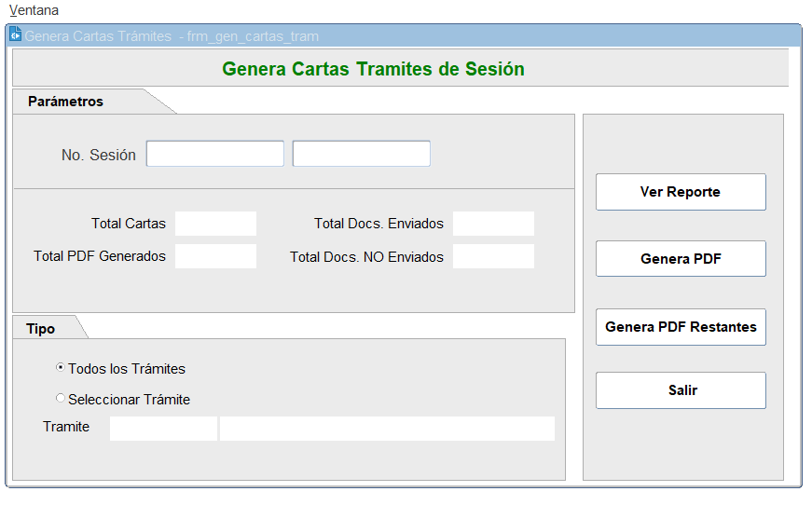Exit using the Salir button
The width and height of the screenshot is (812, 505).
681,390
